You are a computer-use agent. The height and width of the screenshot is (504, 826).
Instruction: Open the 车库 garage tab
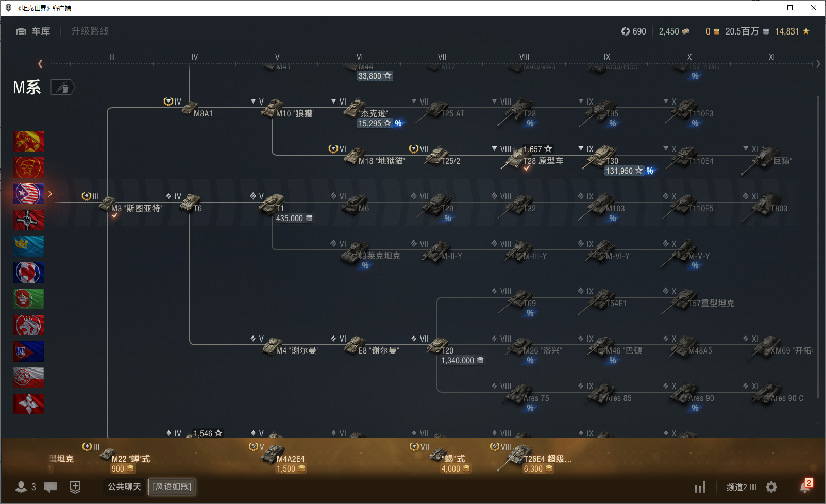click(33, 31)
